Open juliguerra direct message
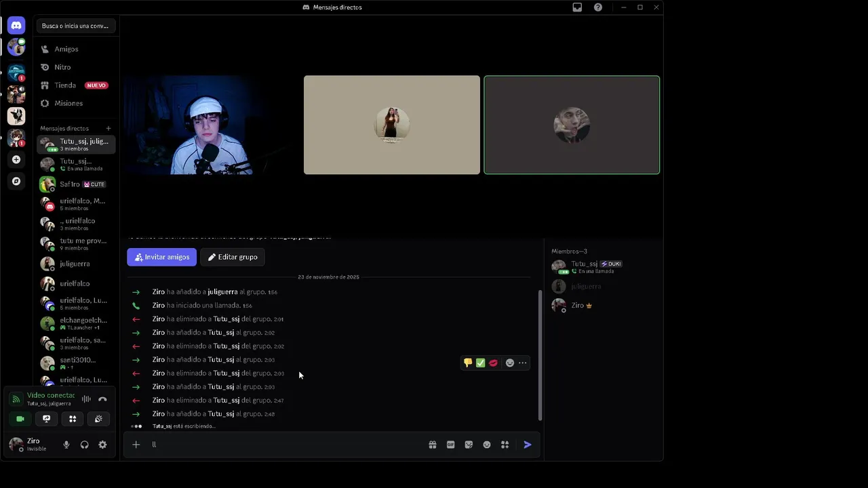Viewport: 868px width, 488px height. [76, 264]
